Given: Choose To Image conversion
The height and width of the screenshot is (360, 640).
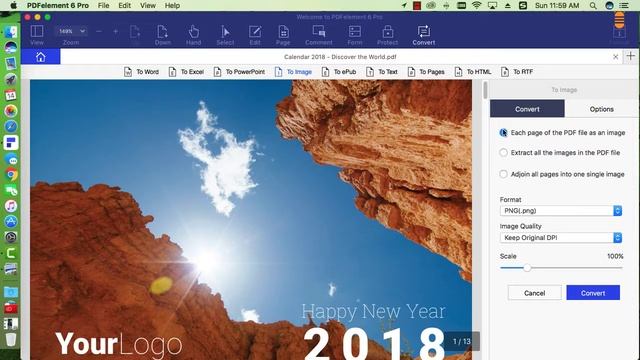Looking at the screenshot, I should pos(293,72).
